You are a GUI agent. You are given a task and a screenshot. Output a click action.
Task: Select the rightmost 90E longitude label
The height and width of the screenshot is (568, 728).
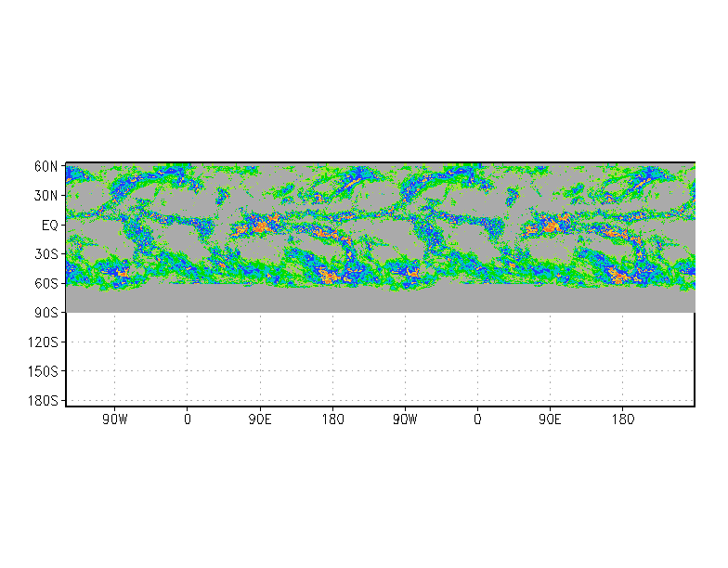pos(550,420)
